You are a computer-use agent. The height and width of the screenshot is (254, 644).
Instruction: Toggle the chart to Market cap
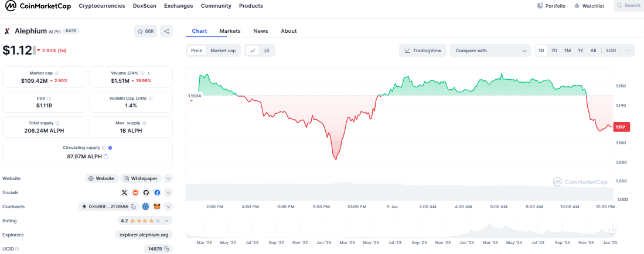[223, 50]
